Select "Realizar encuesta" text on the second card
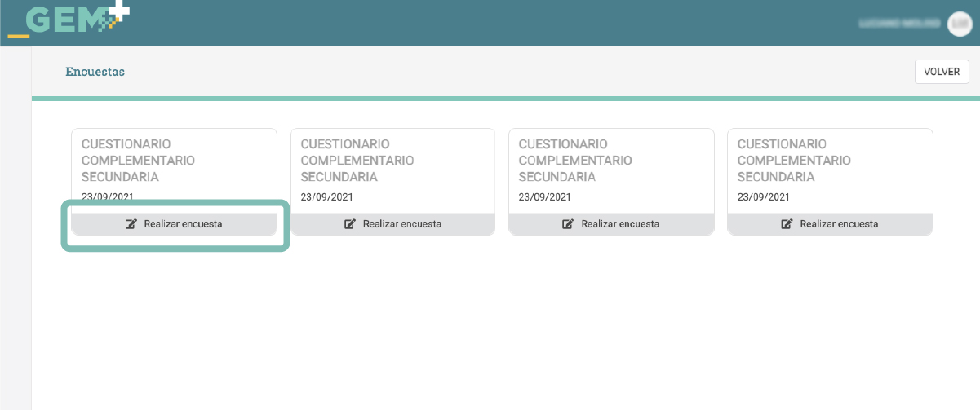This screenshot has height=410, width=980. click(401, 224)
